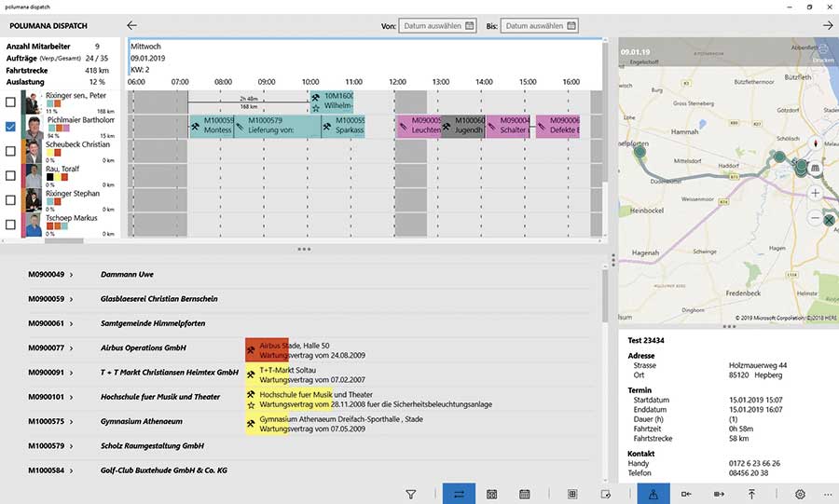The width and height of the screenshot is (839, 504).
Task: Change the map style layer button
Action: tap(815, 169)
